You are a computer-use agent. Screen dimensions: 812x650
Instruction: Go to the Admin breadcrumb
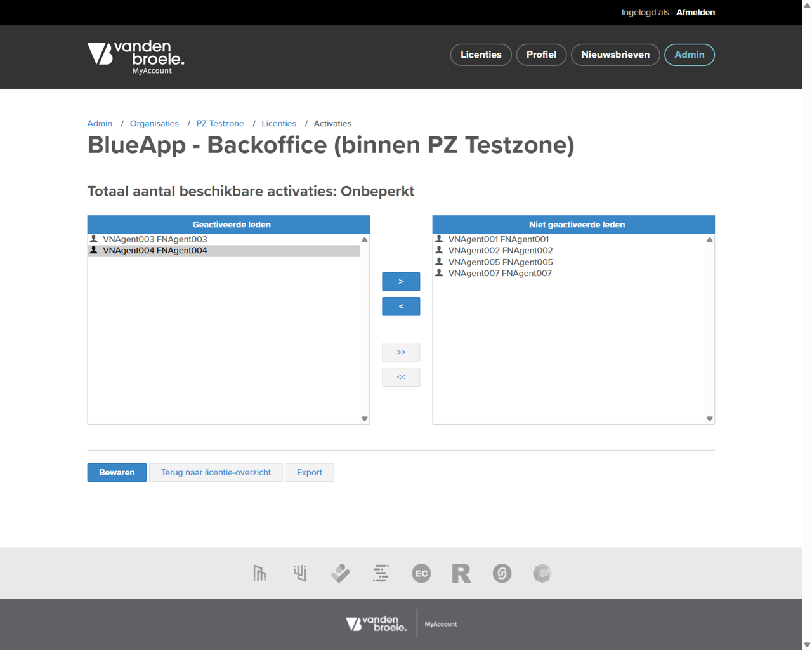[x=100, y=124]
